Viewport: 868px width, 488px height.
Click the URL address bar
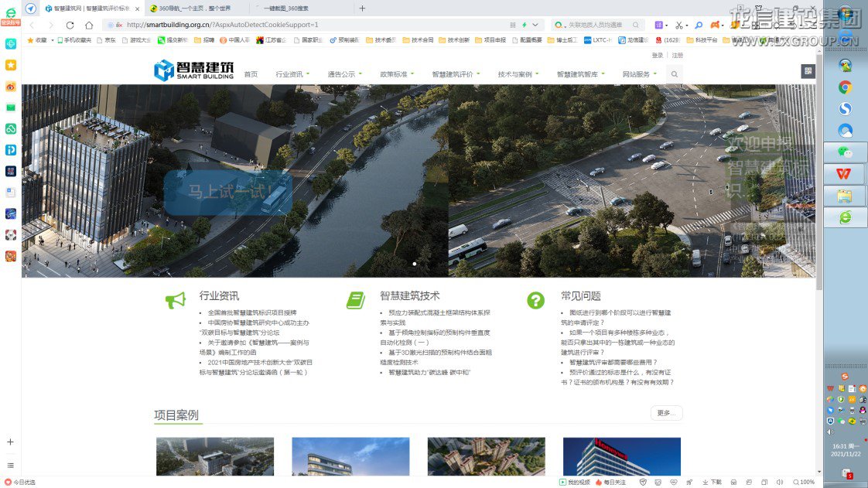(309, 25)
